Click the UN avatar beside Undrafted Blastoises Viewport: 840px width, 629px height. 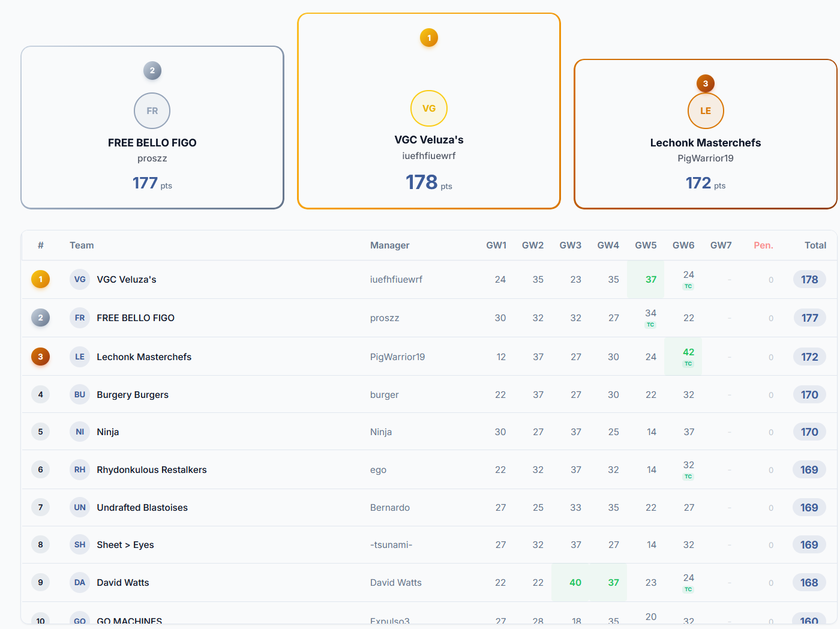(80, 508)
